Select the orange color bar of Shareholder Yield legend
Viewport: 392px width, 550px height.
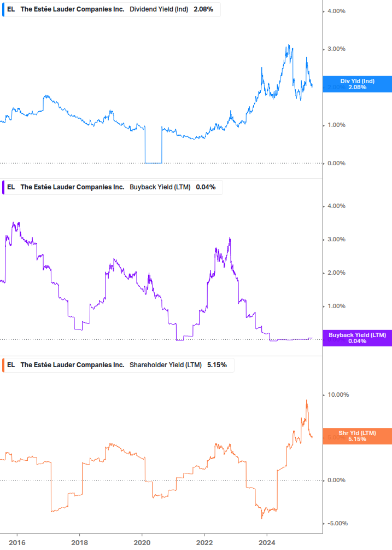click(x=3, y=365)
